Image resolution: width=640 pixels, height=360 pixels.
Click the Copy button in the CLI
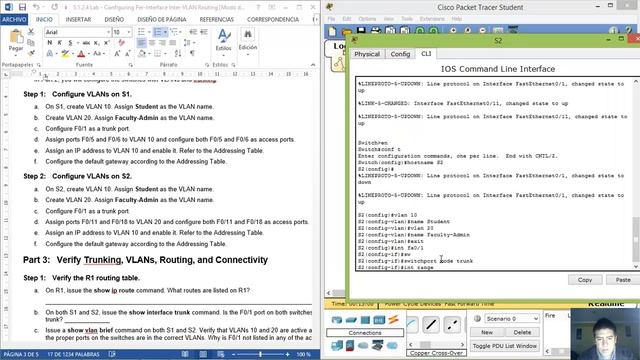(x=584, y=280)
